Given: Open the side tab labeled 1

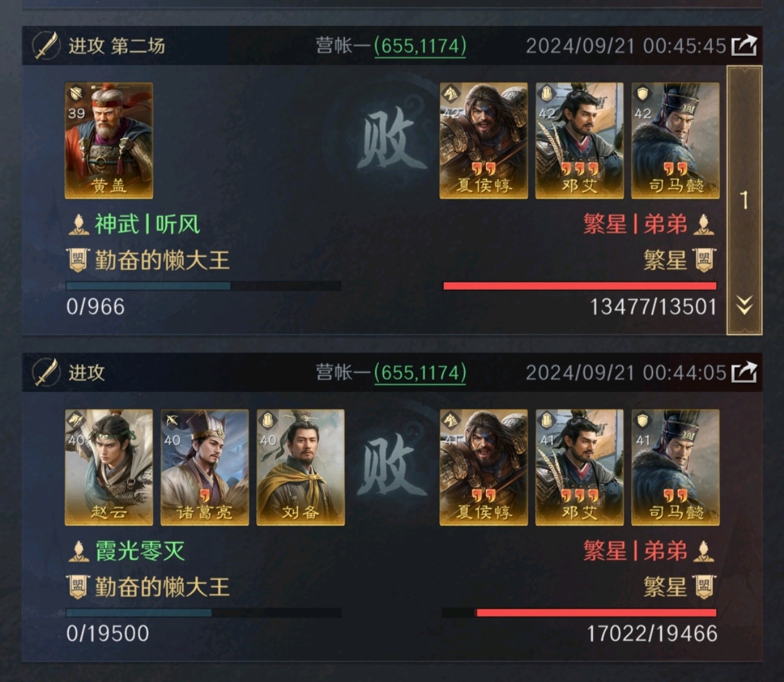Looking at the screenshot, I should (744, 200).
